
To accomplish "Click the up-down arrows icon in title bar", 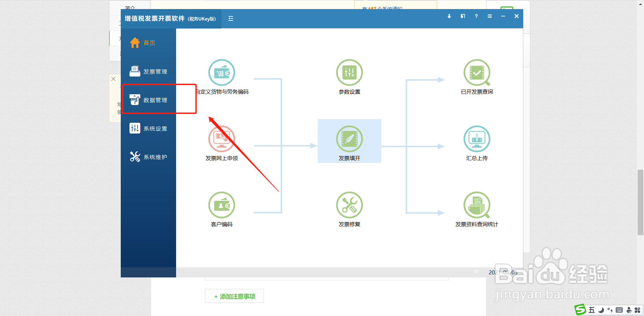I will [x=449, y=16].
